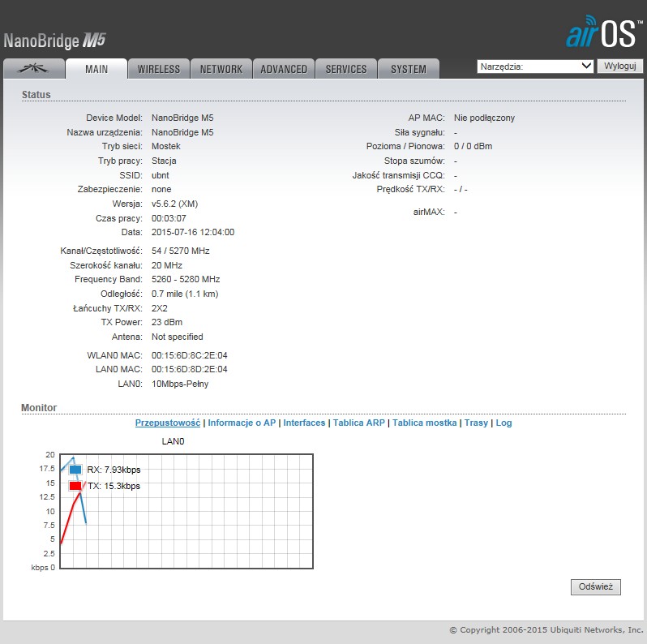The height and width of the screenshot is (644, 647).
Task: Open the Przepustowość monitor link
Action: [168, 423]
